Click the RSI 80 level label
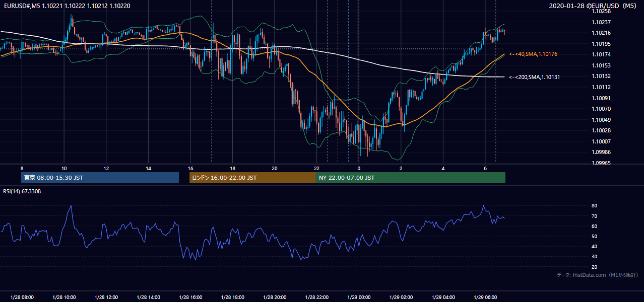 click(x=594, y=206)
